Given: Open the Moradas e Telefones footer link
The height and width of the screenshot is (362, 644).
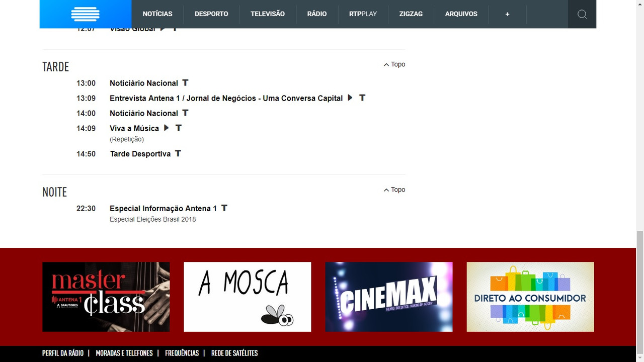Looking at the screenshot, I should click(x=124, y=353).
